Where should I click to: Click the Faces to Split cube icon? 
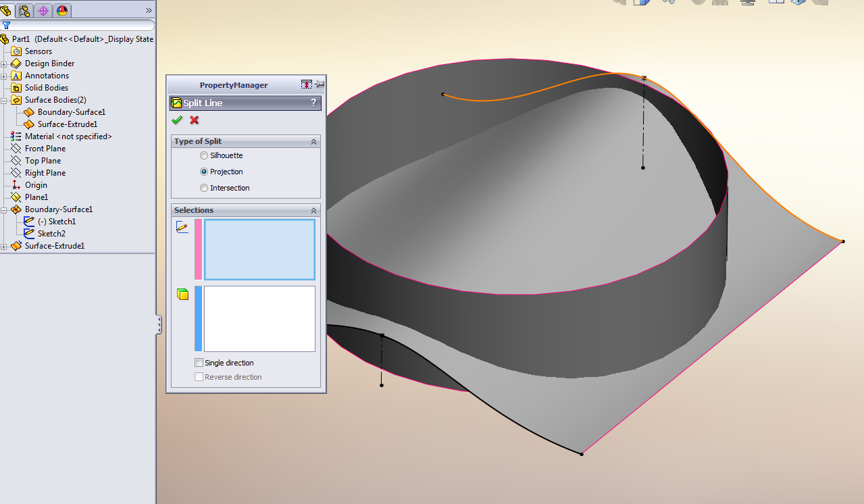point(182,294)
